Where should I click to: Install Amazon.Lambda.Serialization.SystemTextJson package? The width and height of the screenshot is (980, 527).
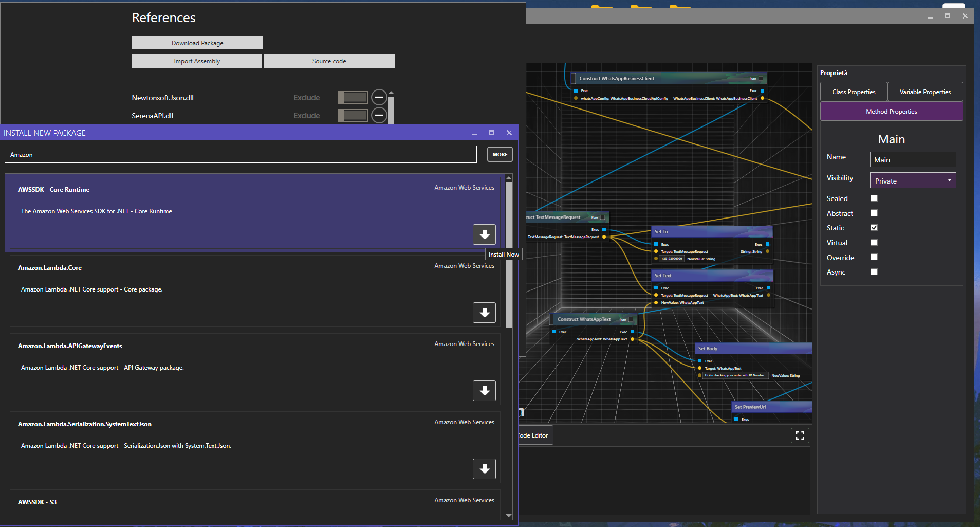click(x=484, y=469)
